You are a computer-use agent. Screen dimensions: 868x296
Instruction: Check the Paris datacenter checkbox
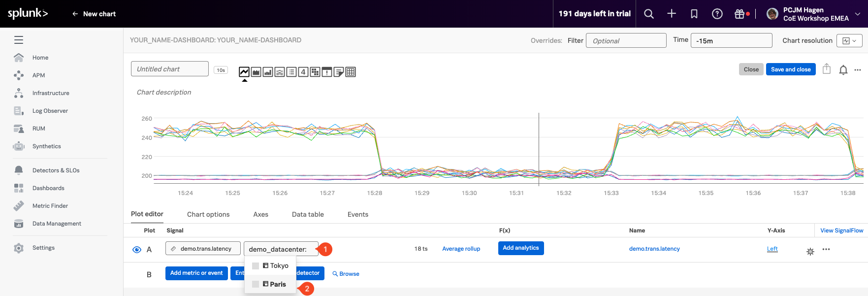[256, 284]
